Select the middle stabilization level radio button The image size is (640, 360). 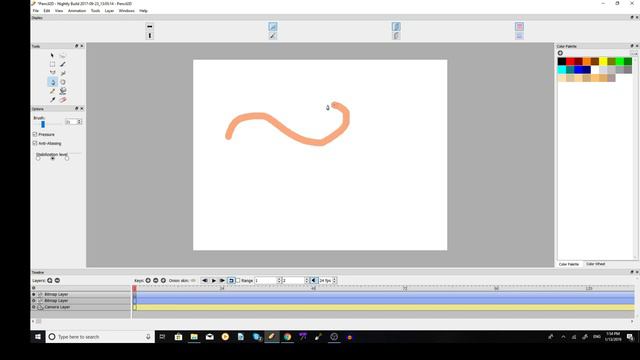click(x=52, y=158)
